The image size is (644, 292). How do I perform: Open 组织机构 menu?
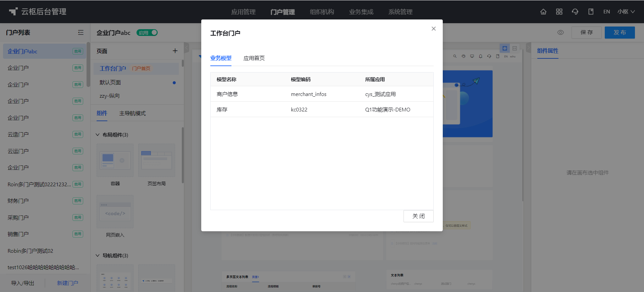point(322,12)
